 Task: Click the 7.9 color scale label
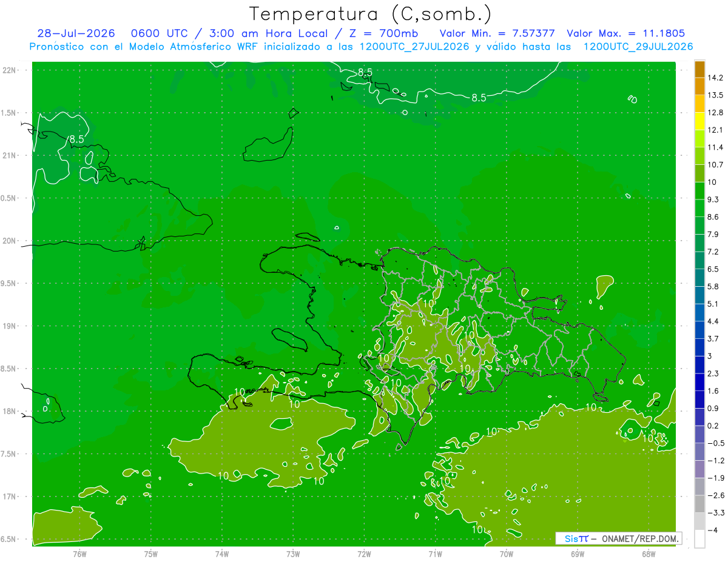pos(713,234)
